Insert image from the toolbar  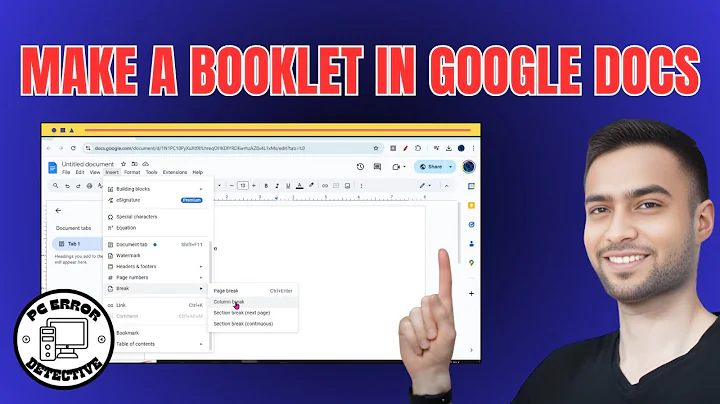coord(348,185)
